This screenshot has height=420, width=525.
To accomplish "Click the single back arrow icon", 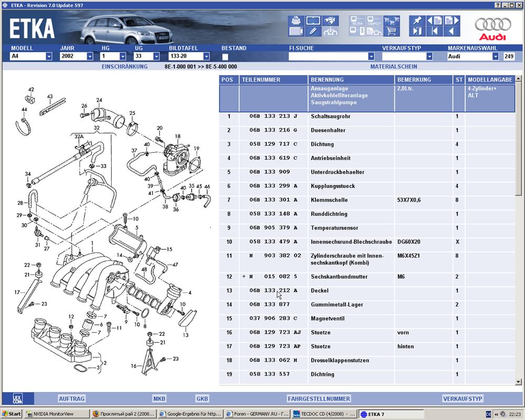I will point(451,31).
